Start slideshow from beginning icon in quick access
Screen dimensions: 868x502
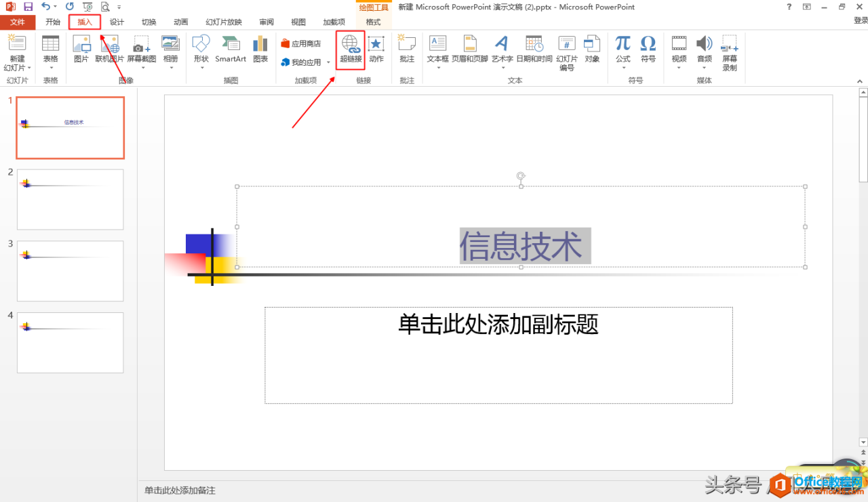[87, 6]
